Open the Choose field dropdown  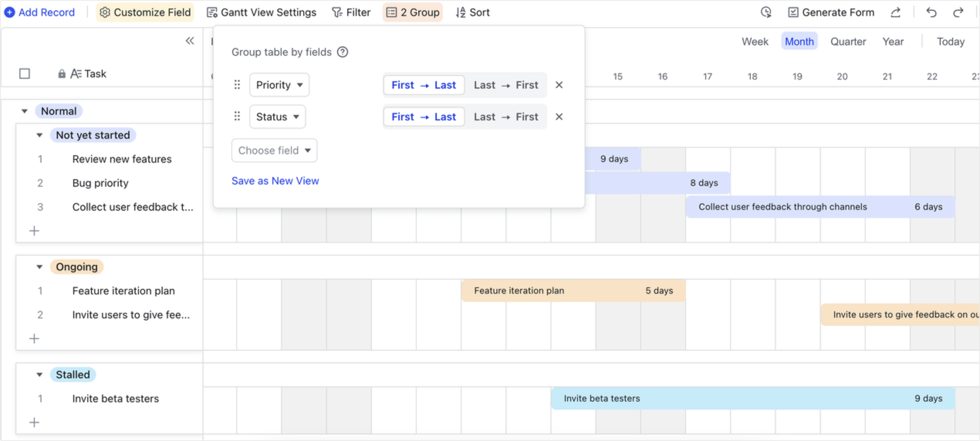coord(274,150)
